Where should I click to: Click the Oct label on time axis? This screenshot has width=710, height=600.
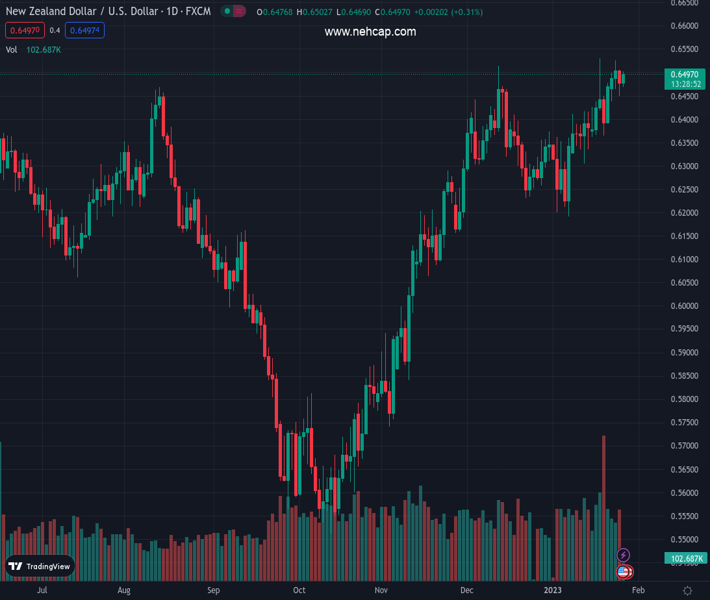coord(298,591)
